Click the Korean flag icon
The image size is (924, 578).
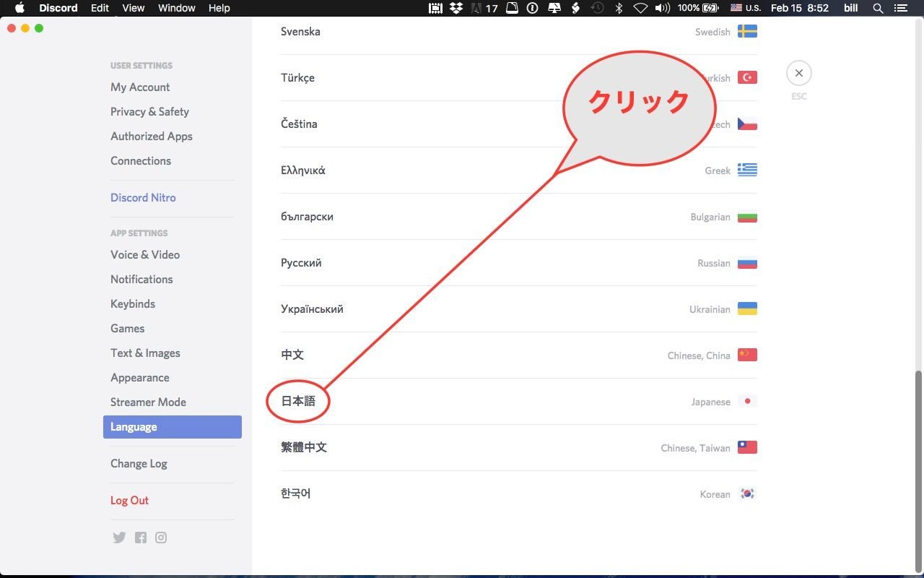pyautogui.click(x=747, y=494)
